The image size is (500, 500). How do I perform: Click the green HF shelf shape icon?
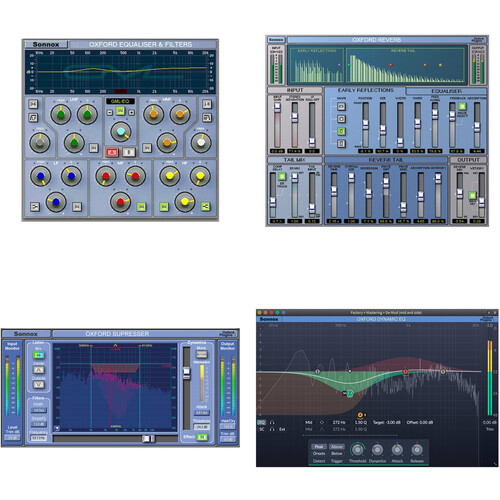206,207
